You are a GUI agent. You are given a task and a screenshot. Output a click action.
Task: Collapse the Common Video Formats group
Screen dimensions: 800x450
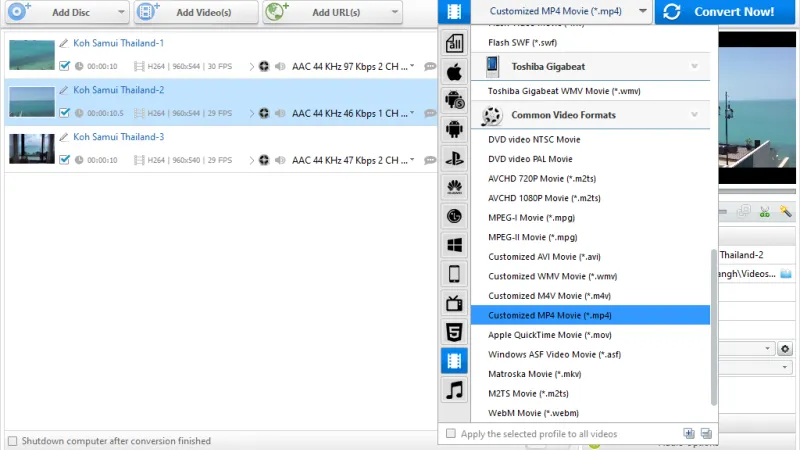pyautogui.click(x=694, y=115)
